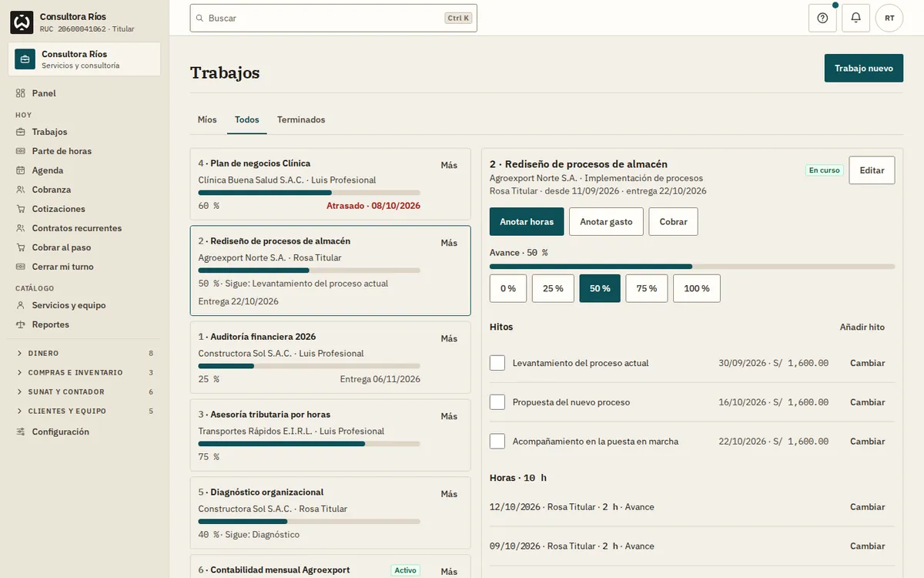Open Más menu for Rediseño de procesos card

(x=449, y=243)
